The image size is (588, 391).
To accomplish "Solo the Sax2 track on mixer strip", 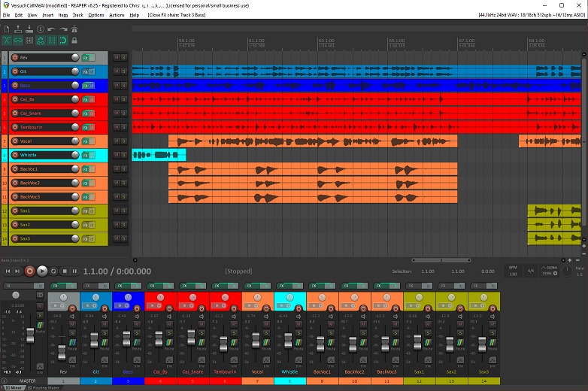I will click(459, 333).
